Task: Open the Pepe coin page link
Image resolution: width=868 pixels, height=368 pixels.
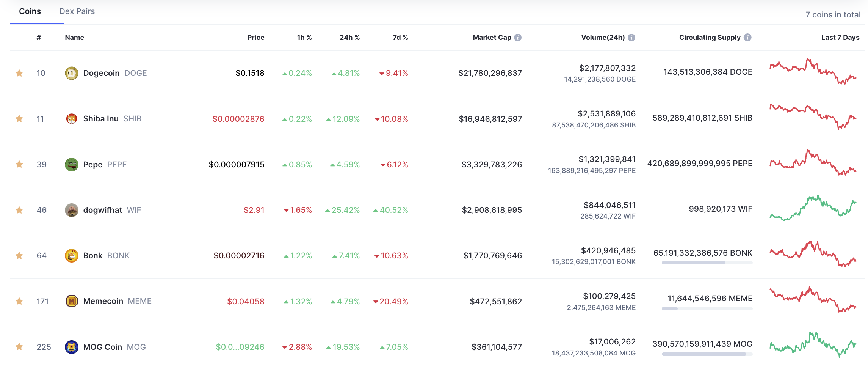Action: click(x=105, y=165)
